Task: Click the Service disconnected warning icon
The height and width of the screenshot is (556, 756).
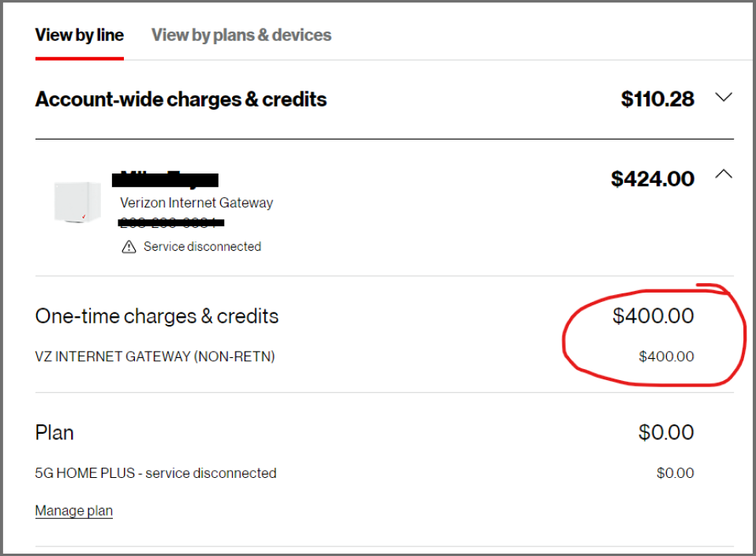Action: pyautogui.click(x=131, y=246)
